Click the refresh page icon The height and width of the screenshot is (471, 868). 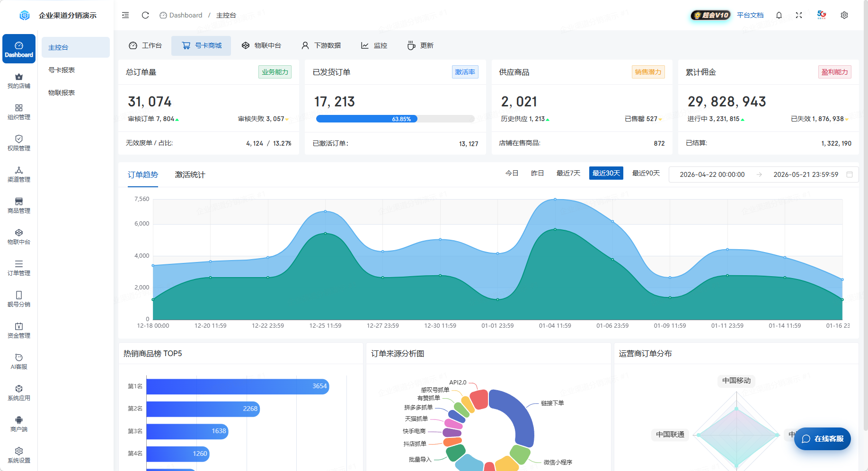coord(145,15)
